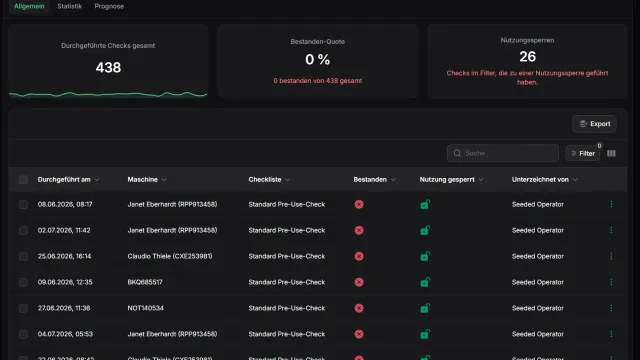The width and height of the screenshot is (640, 360).
Task: Click Standard Pre-Use-Check in 09.06.2026 row
Action: tap(287, 282)
